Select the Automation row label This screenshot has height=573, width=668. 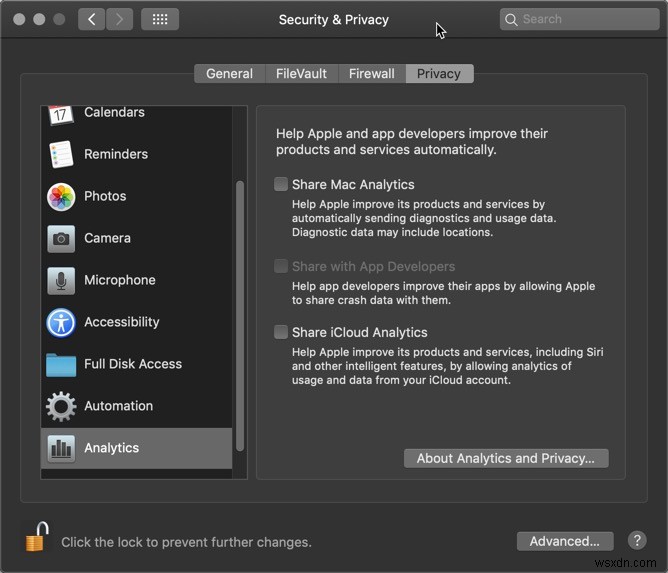coord(118,406)
